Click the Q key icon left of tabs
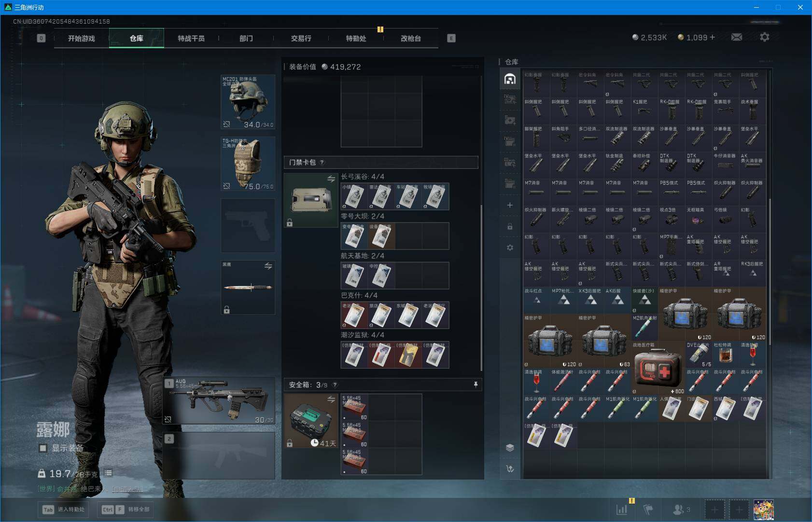This screenshot has height=522, width=812. [41, 38]
